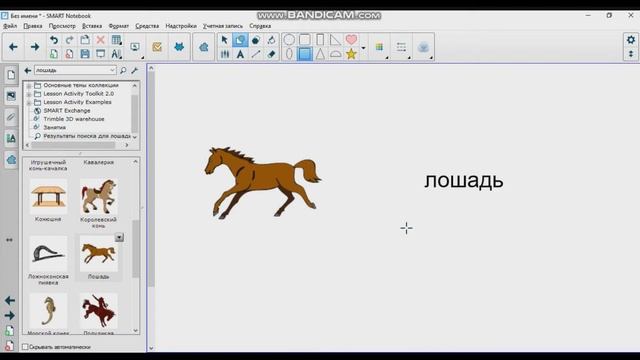This screenshot has width=640, height=360.
Task: Click the лошадь text object on canvas
Action: [x=464, y=181]
